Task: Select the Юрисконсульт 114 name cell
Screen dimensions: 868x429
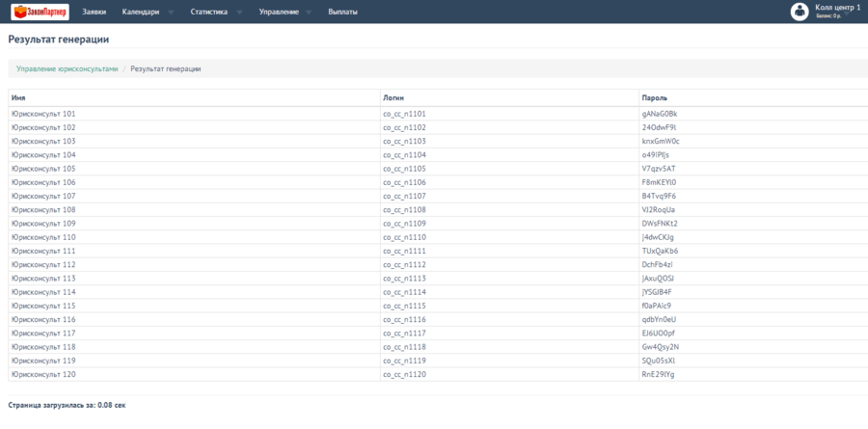Action: [x=194, y=292]
